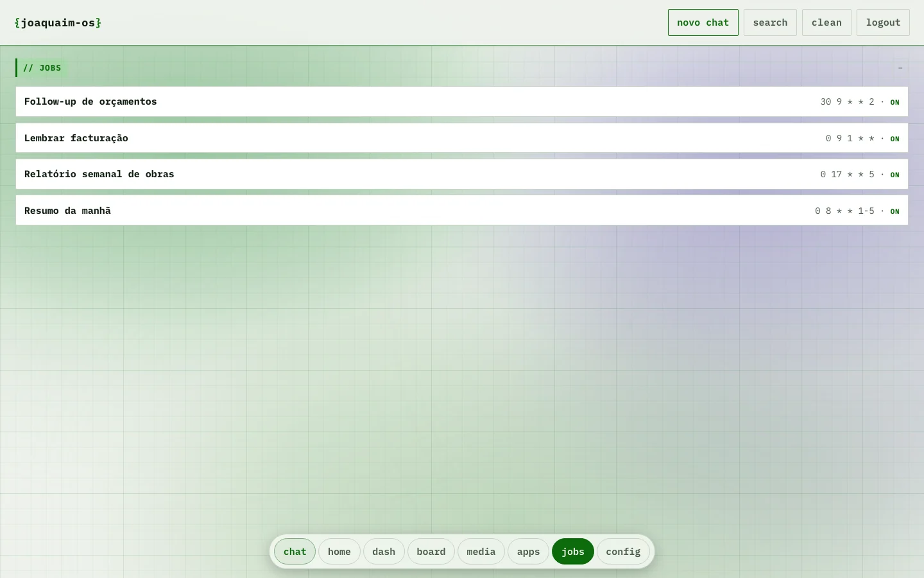Go to the home tab
The width and height of the screenshot is (924, 578).
pyautogui.click(x=339, y=552)
